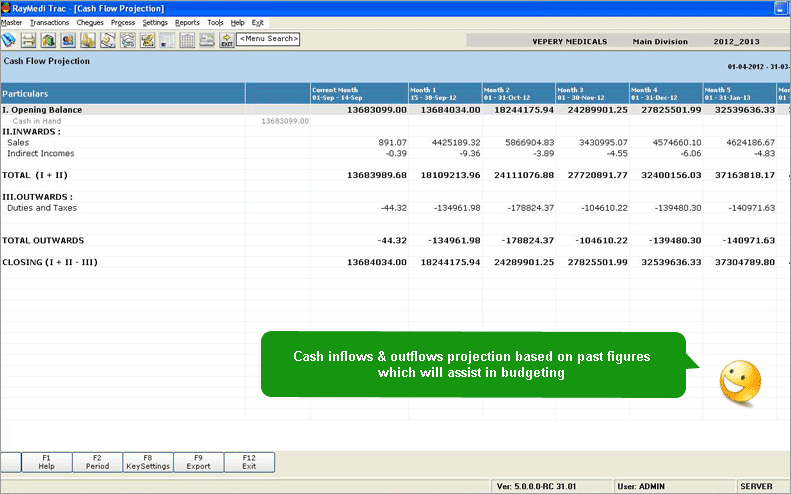Open the Tools menu
The width and height of the screenshot is (791, 494).
(215, 23)
